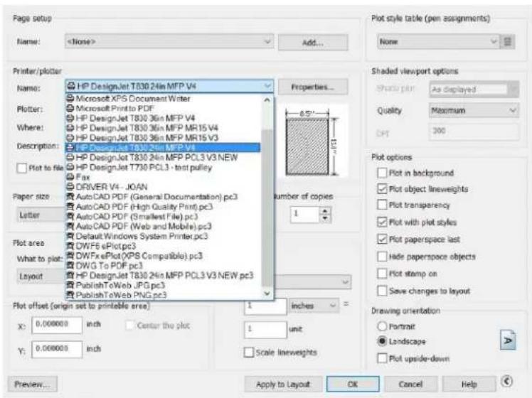Viewport: 532px width, 398px height.
Task: Pick HP DesignJet T830 24in MFP PCL3 V3 NEW printer
Action: click(x=164, y=158)
